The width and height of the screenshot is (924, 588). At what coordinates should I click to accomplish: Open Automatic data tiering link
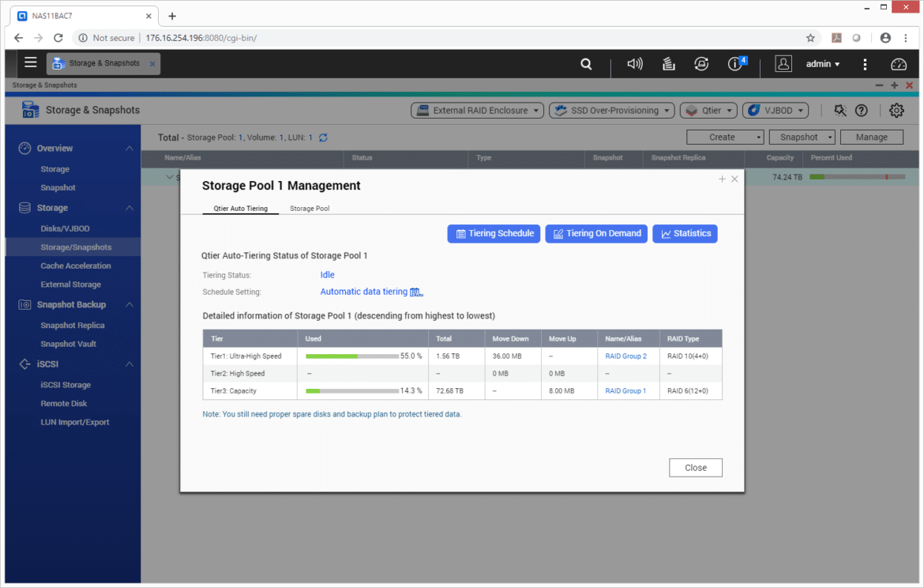363,292
